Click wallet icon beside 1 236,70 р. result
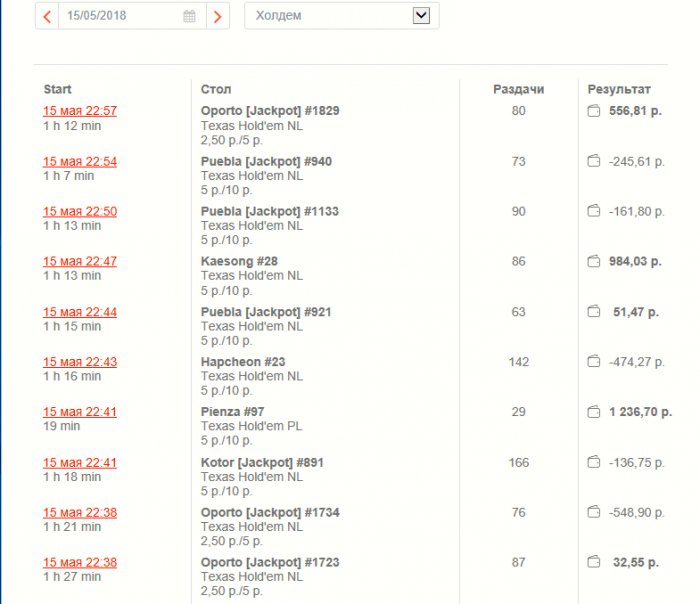700x604 pixels. tap(593, 411)
